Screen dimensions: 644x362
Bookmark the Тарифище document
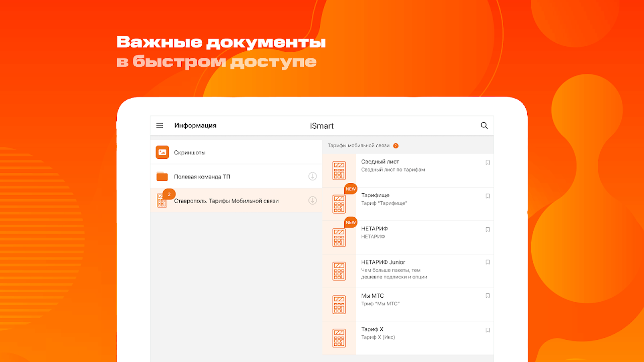488,196
